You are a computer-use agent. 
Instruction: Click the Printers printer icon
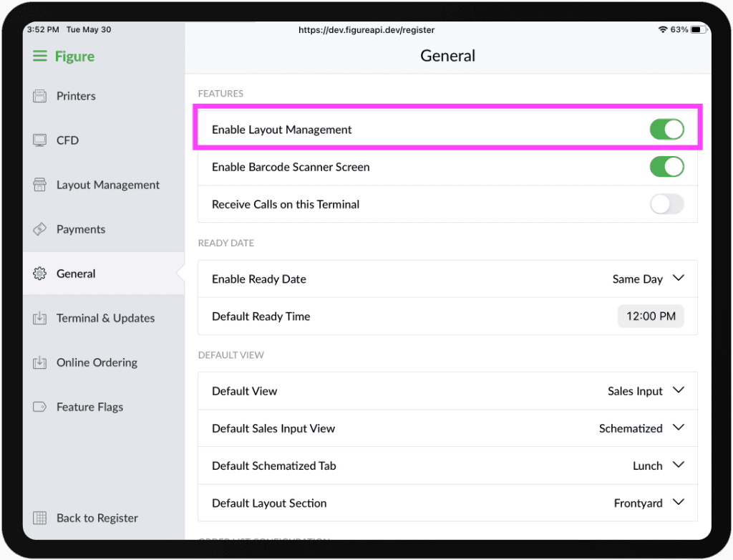click(x=40, y=96)
